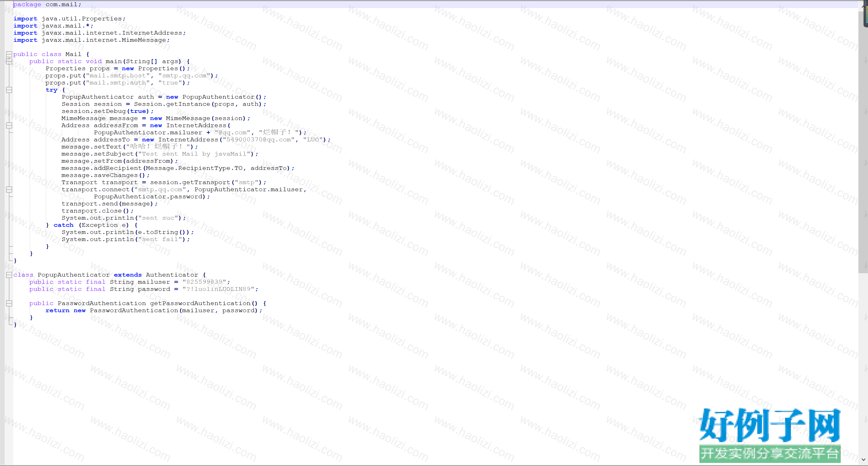This screenshot has width=868, height=466.
Task: Click the 'System.out.println("sent suc");' line
Action: point(124,218)
